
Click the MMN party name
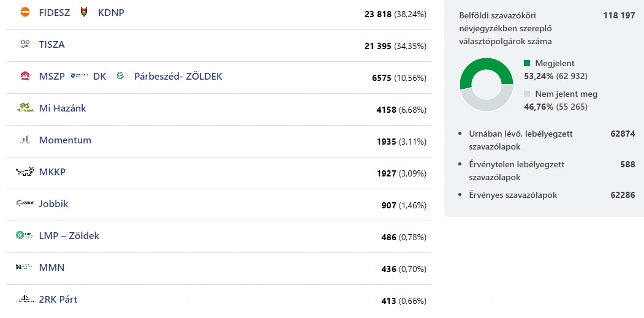(51, 267)
